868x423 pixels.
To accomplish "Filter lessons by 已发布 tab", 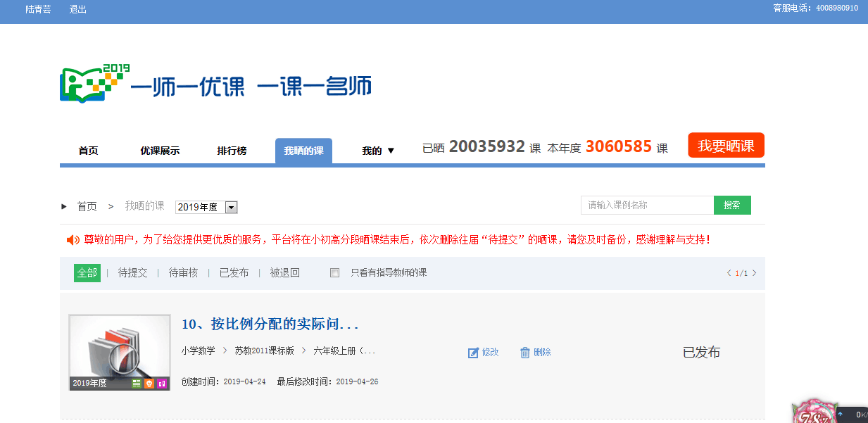I will (234, 273).
